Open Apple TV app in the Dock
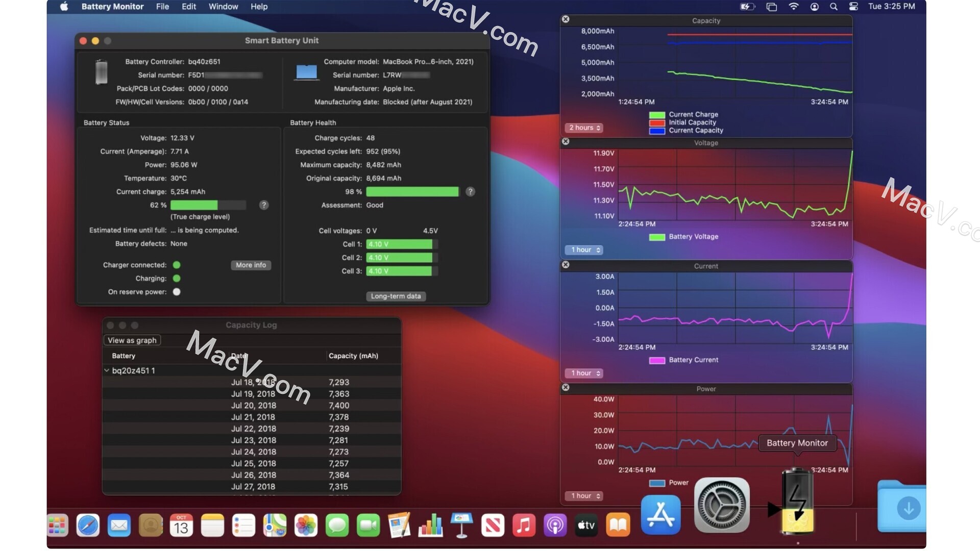The image size is (980, 551). coord(586,525)
